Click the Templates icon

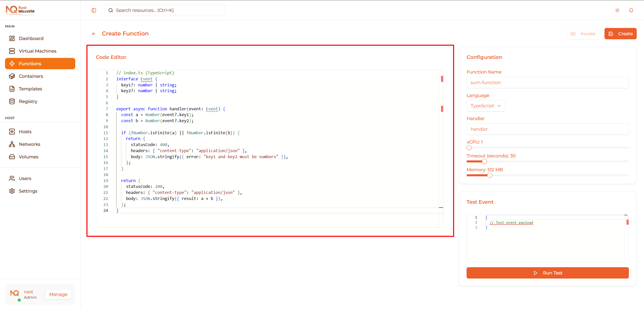coord(12,89)
